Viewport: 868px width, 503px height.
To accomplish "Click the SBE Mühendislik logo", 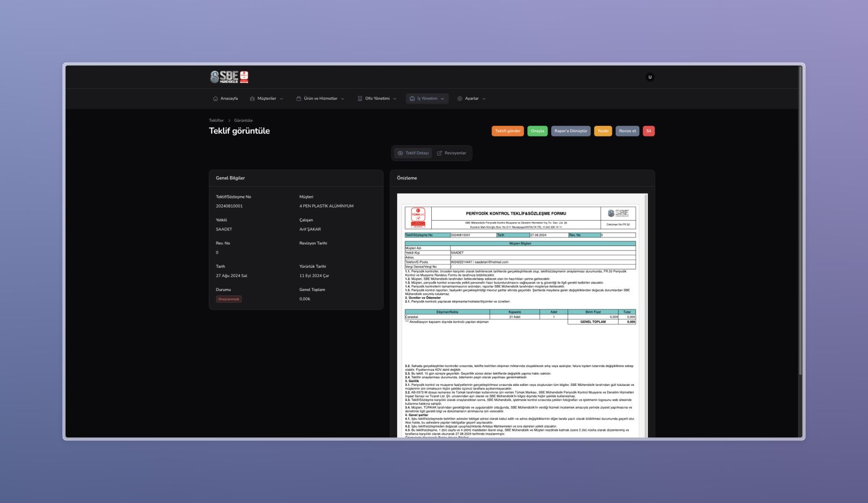I will [229, 77].
